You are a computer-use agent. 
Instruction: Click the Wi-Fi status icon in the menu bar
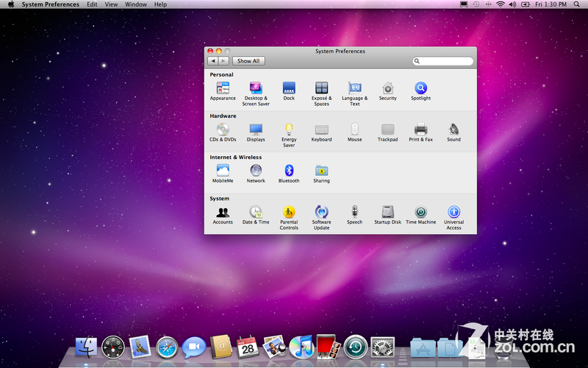tap(501, 4)
